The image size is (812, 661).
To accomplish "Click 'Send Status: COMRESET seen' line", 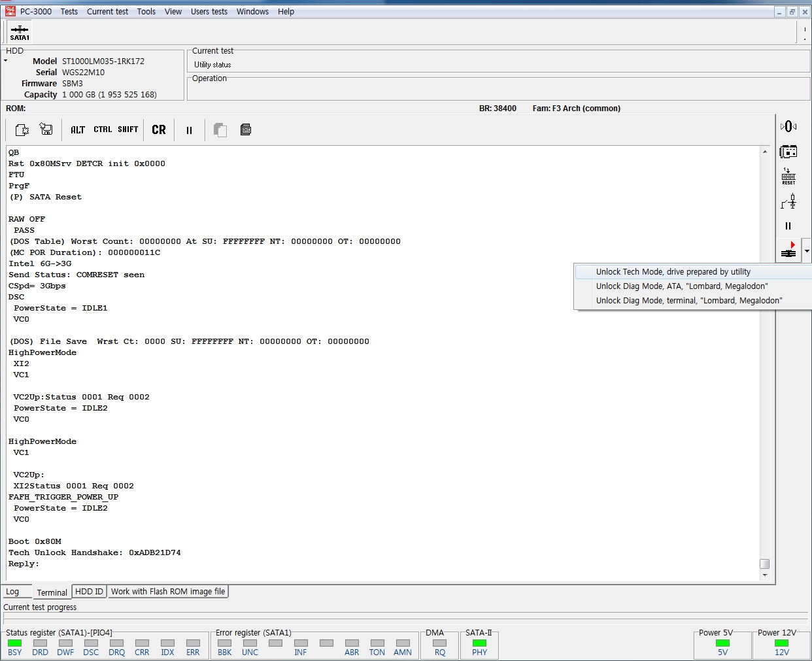I will (x=76, y=275).
